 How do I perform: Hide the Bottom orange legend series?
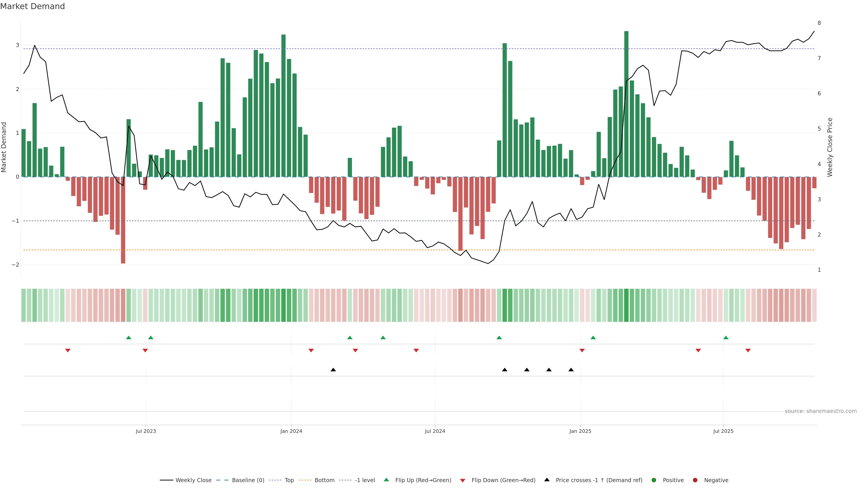click(324, 480)
